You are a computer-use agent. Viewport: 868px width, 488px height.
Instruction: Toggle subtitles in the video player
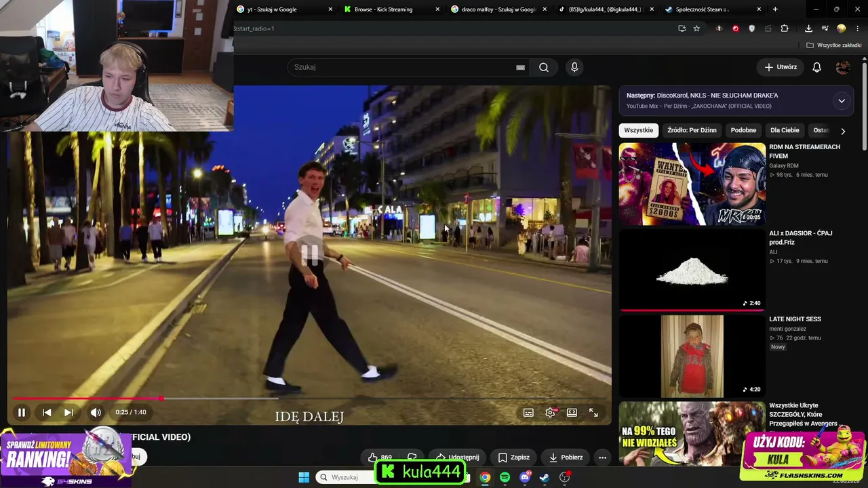(x=528, y=412)
